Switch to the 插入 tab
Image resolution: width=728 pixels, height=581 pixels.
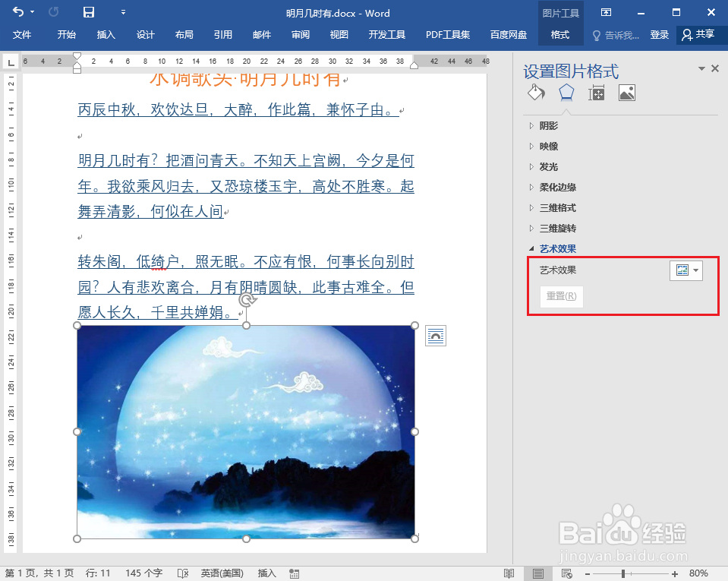[106, 35]
